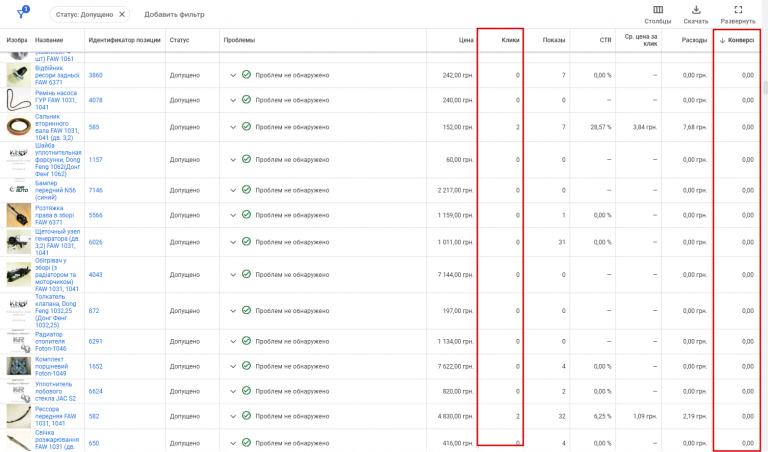Click thumbnail of Ремінь насоса ГУР belt
768x452 pixels.
click(19, 100)
